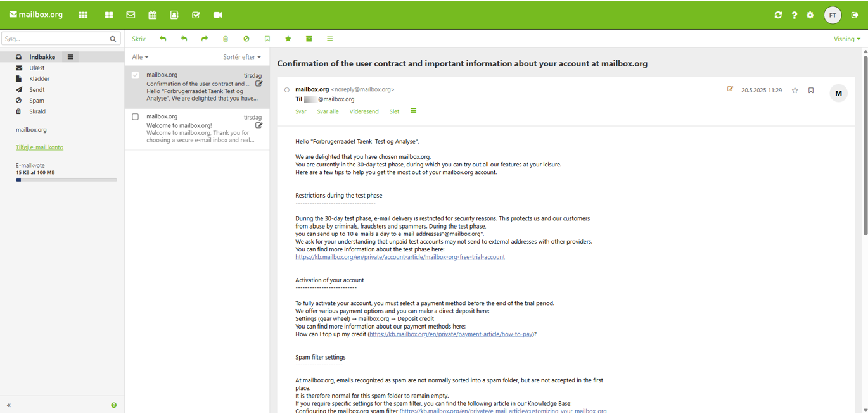Click the archive box toolbar icon
This screenshot has width=868, height=414.
(309, 39)
